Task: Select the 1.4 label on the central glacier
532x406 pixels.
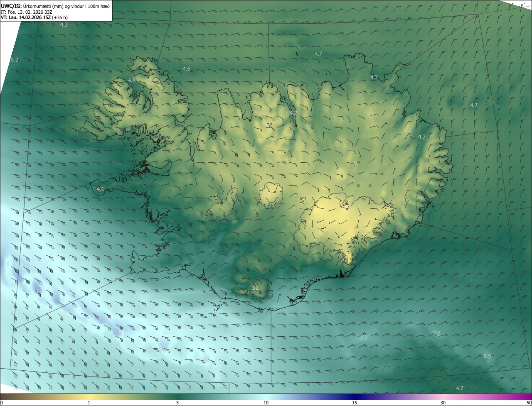Action: [268, 194]
